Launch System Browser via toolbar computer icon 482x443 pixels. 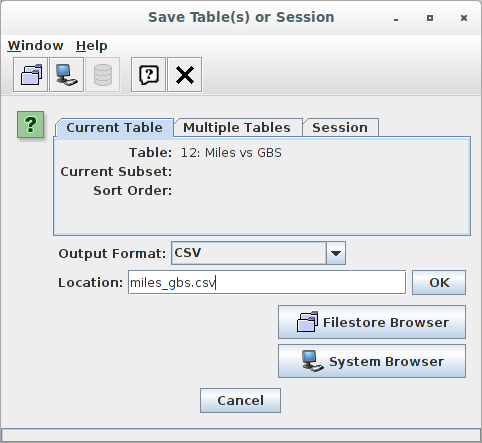66,75
